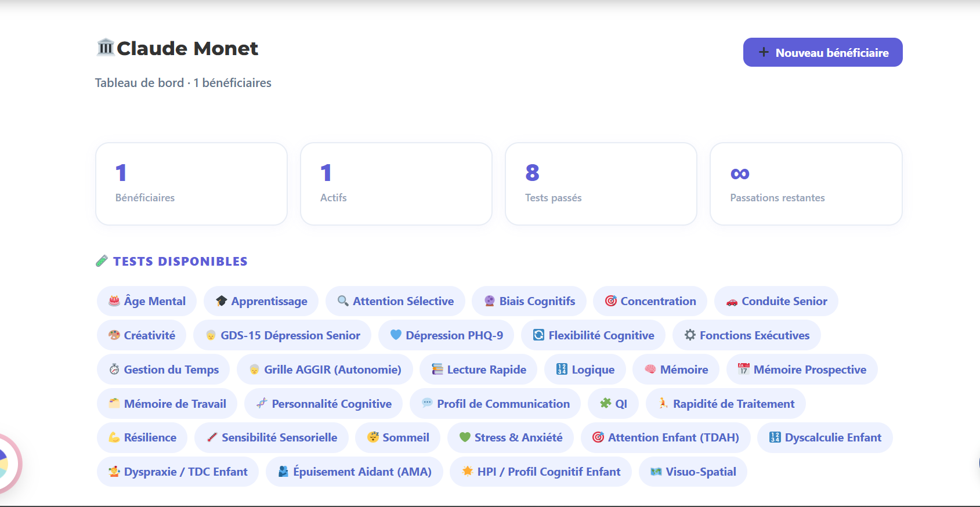
Task: Open GDS-15 Dépression Senior test
Action: 282,335
